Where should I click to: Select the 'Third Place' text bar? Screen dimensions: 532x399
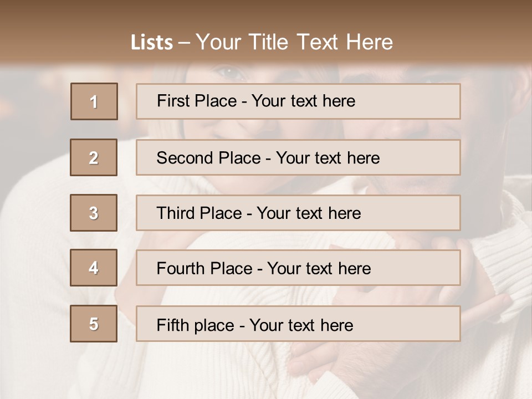[x=298, y=213]
